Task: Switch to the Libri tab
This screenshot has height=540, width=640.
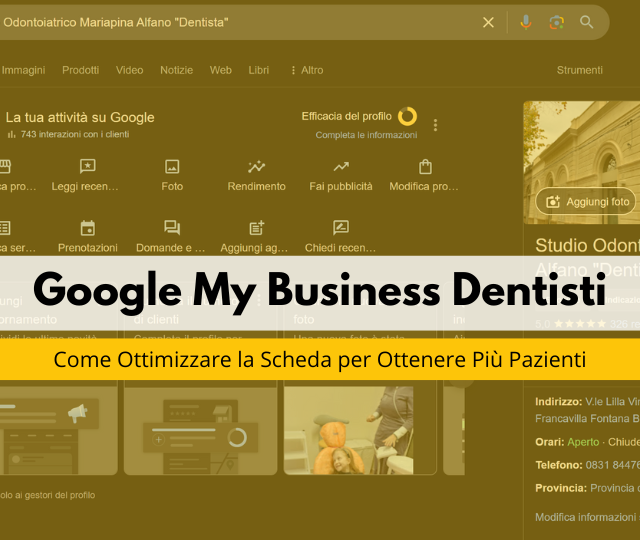Action: click(259, 70)
